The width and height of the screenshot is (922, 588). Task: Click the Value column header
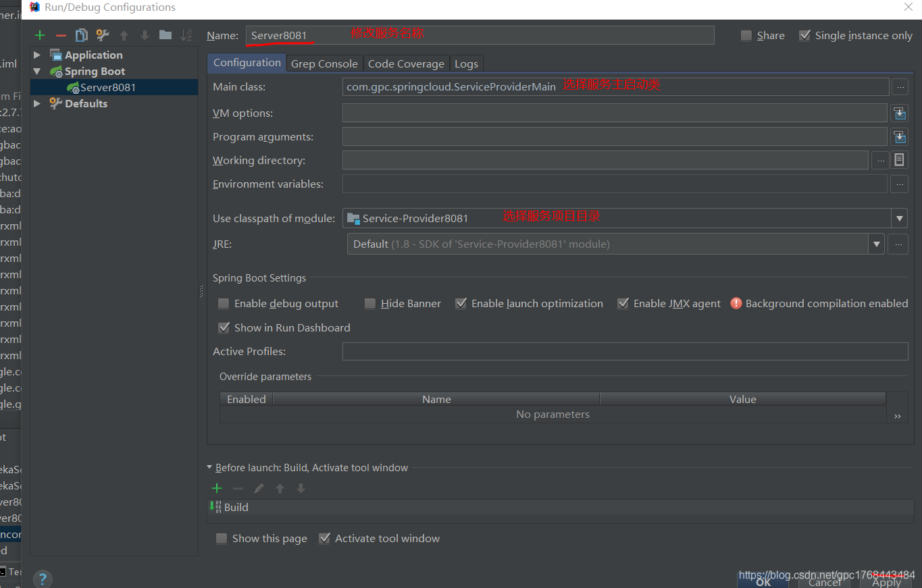(x=742, y=399)
